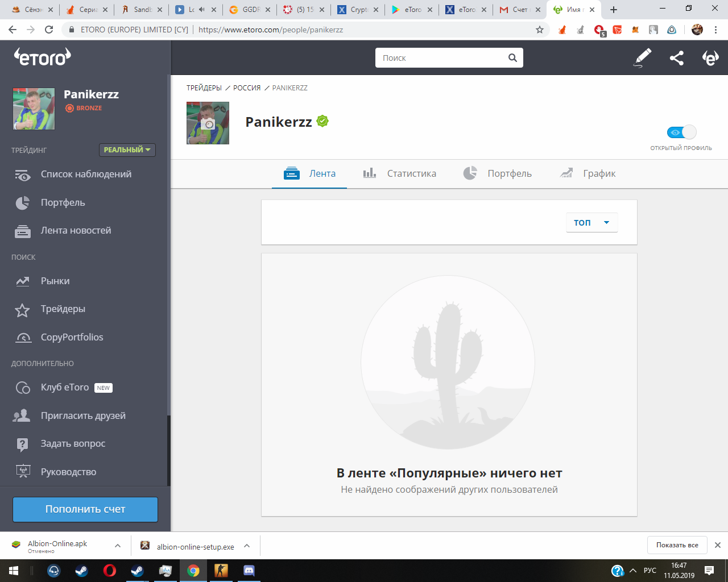
Task: Switch to the Gmail Счет browser tab
Action: tap(519, 10)
